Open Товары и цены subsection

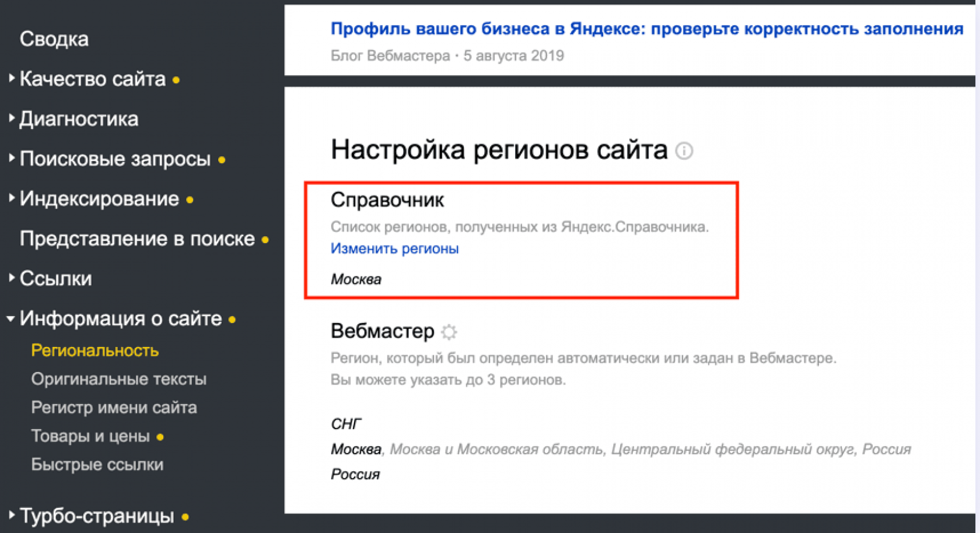90,436
